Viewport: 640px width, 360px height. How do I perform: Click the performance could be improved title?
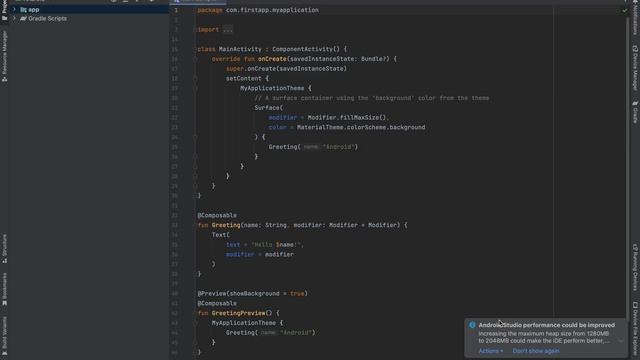(x=547, y=325)
